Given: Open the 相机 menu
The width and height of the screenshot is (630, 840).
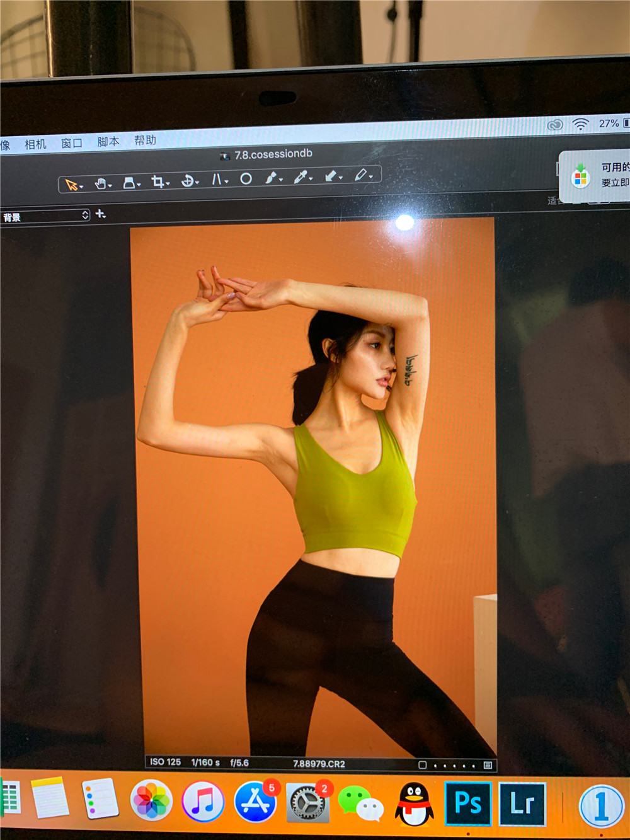Looking at the screenshot, I should (x=35, y=144).
